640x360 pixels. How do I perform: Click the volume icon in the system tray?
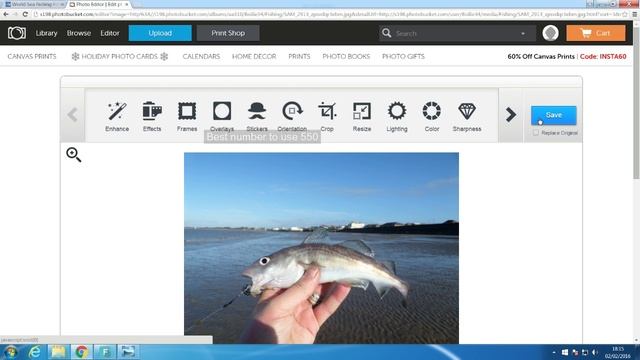595,352
